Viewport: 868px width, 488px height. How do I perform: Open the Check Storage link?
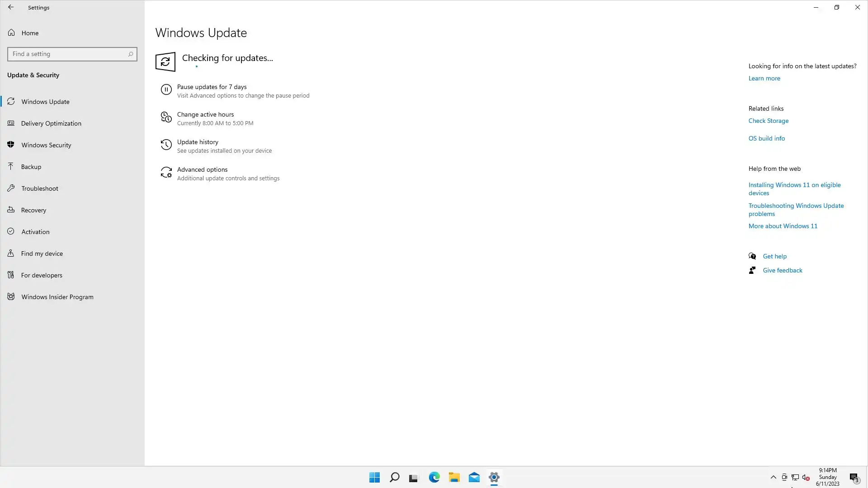(768, 121)
